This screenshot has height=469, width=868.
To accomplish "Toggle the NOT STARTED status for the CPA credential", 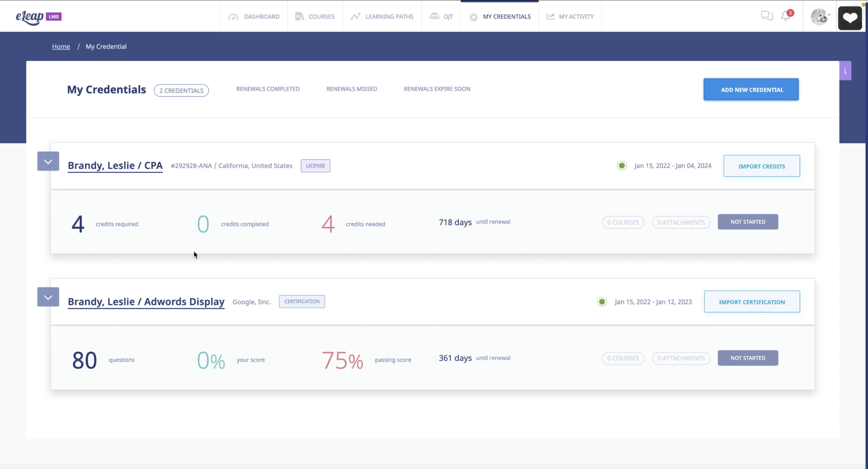I will [x=747, y=221].
